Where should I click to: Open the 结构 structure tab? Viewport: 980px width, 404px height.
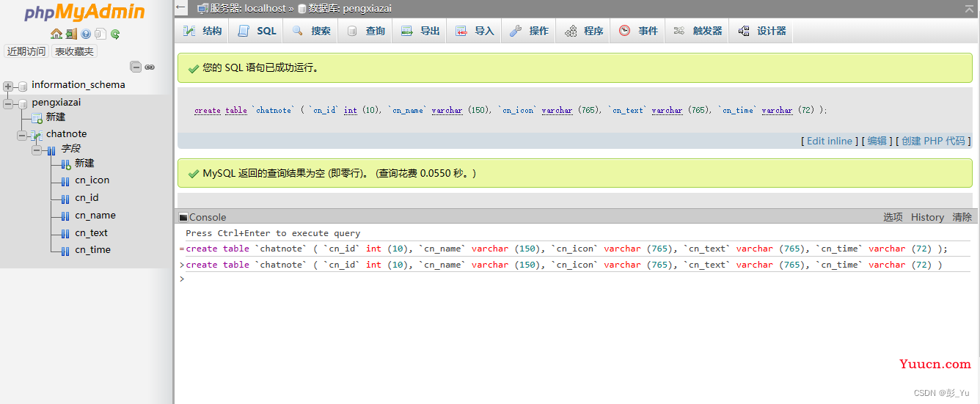pyautogui.click(x=202, y=31)
